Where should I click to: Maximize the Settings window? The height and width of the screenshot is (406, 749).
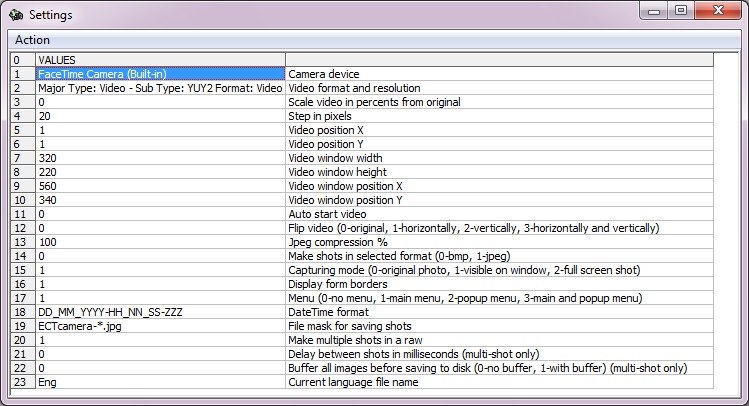click(x=681, y=11)
